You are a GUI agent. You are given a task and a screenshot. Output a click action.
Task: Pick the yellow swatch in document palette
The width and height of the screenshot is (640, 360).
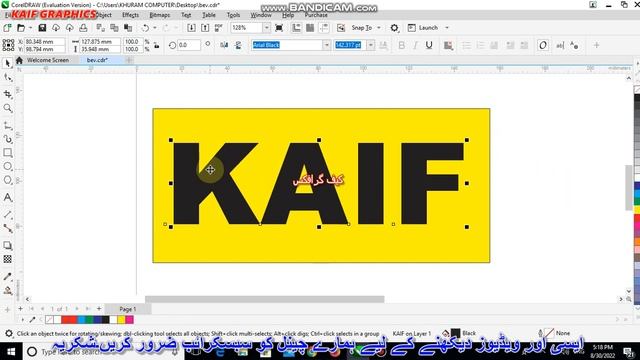tap(121, 320)
